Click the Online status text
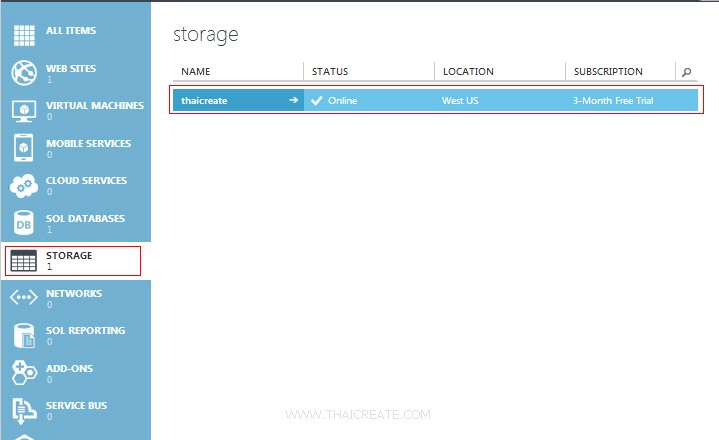The width and height of the screenshot is (719, 440). pyautogui.click(x=343, y=101)
